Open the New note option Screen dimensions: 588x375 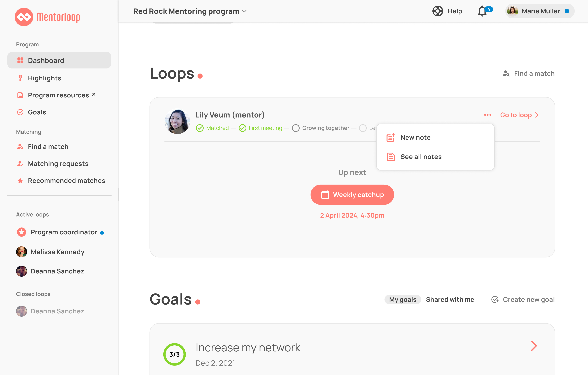(x=415, y=137)
